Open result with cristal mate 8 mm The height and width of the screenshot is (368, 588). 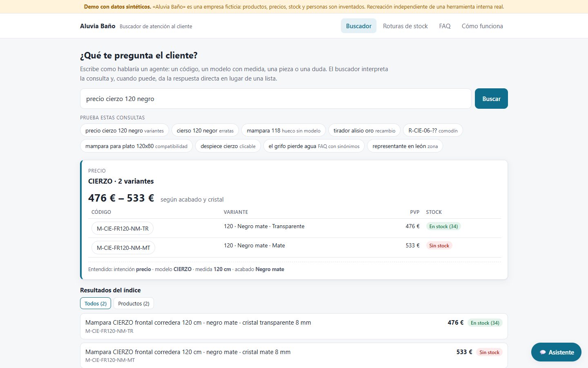click(x=294, y=355)
